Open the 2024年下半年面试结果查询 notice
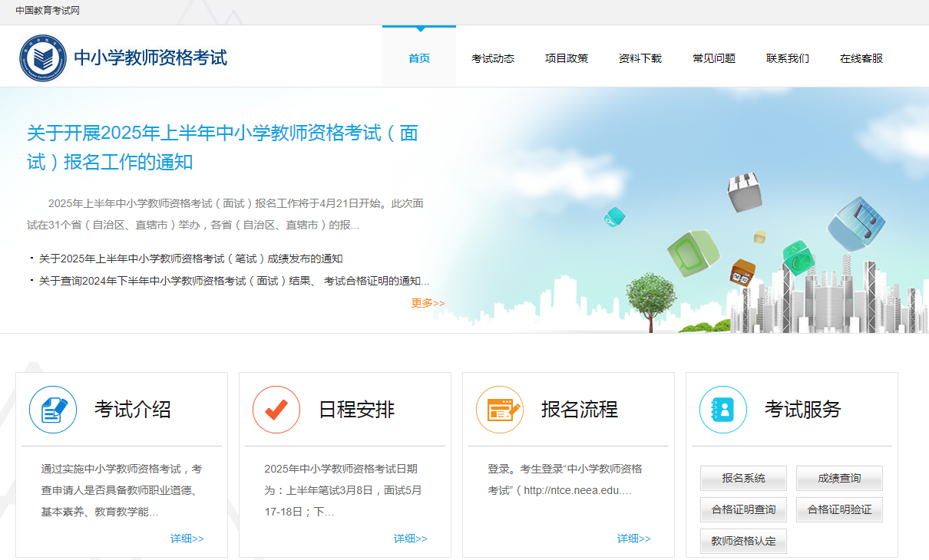929x560 pixels. click(234, 281)
